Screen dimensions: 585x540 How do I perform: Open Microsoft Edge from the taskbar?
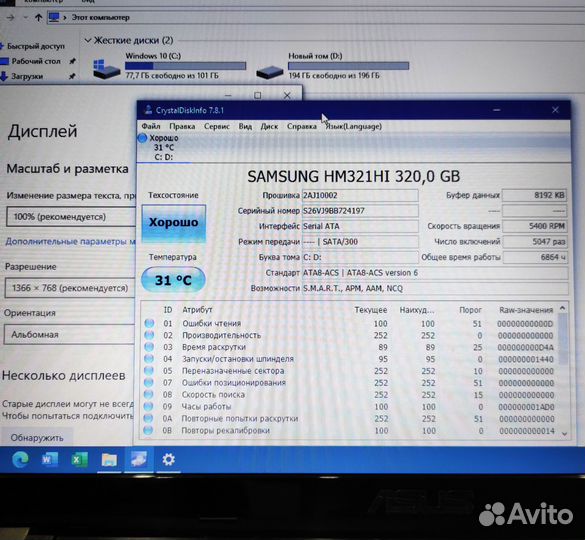(x=20, y=459)
